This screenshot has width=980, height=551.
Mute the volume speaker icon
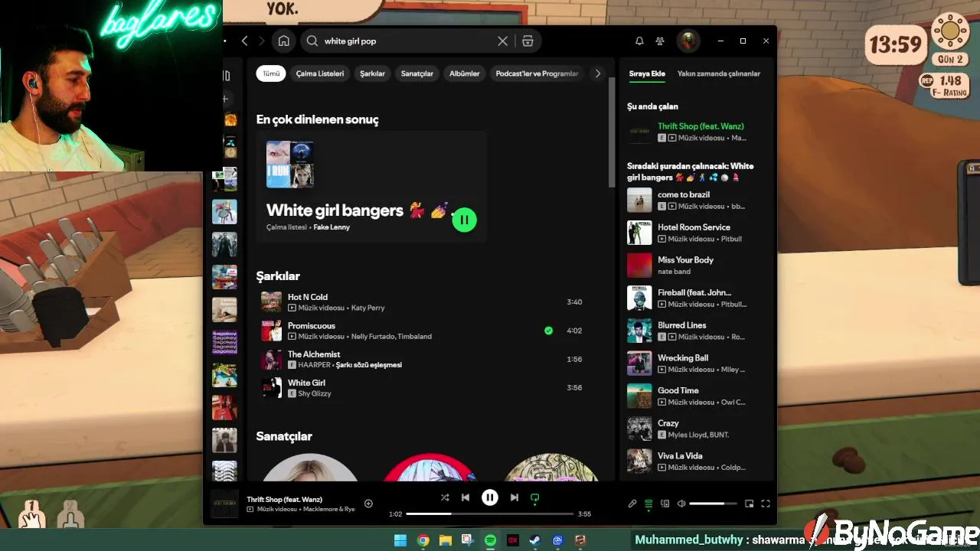click(681, 504)
